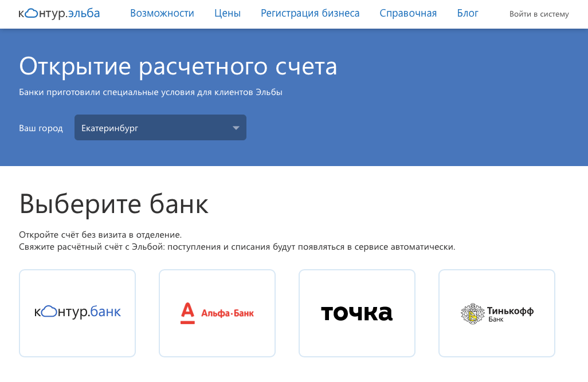The width and height of the screenshot is (588, 382).
Task: Open the Справочная section
Action: (x=408, y=14)
